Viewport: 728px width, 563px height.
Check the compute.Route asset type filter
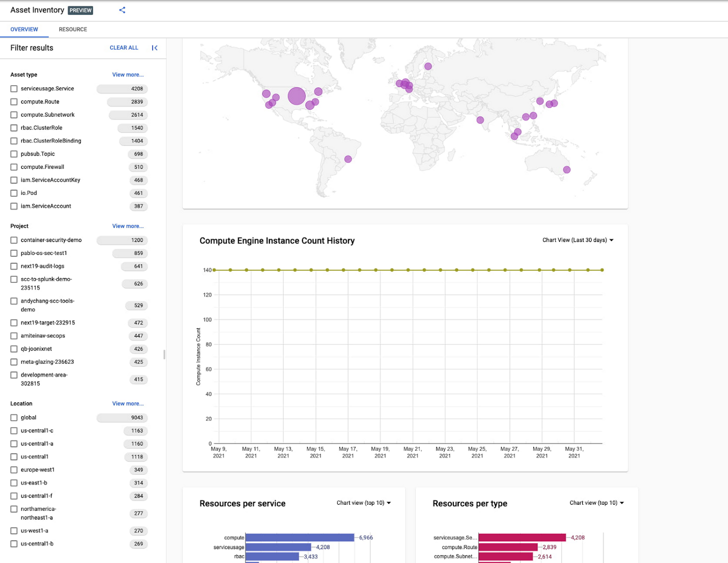[x=14, y=101]
